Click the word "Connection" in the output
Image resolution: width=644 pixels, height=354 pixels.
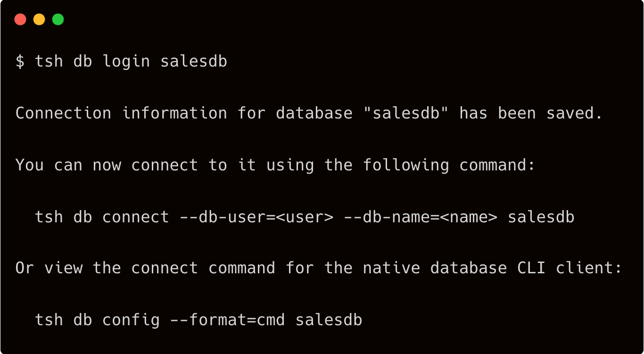pyautogui.click(x=63, y=113)
